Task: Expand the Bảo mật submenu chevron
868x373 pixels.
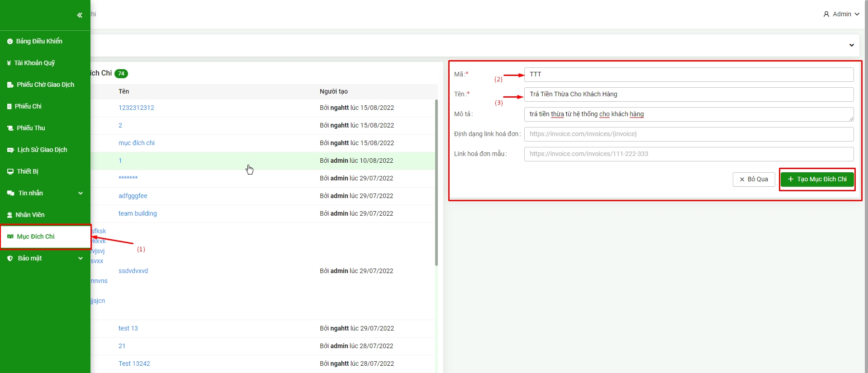Action: click(x=81, y=259)
